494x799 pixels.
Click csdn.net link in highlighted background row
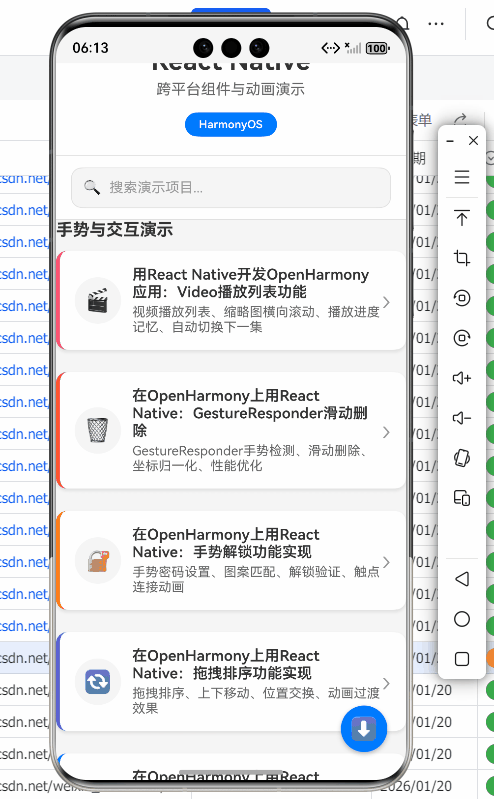[24, 658]
